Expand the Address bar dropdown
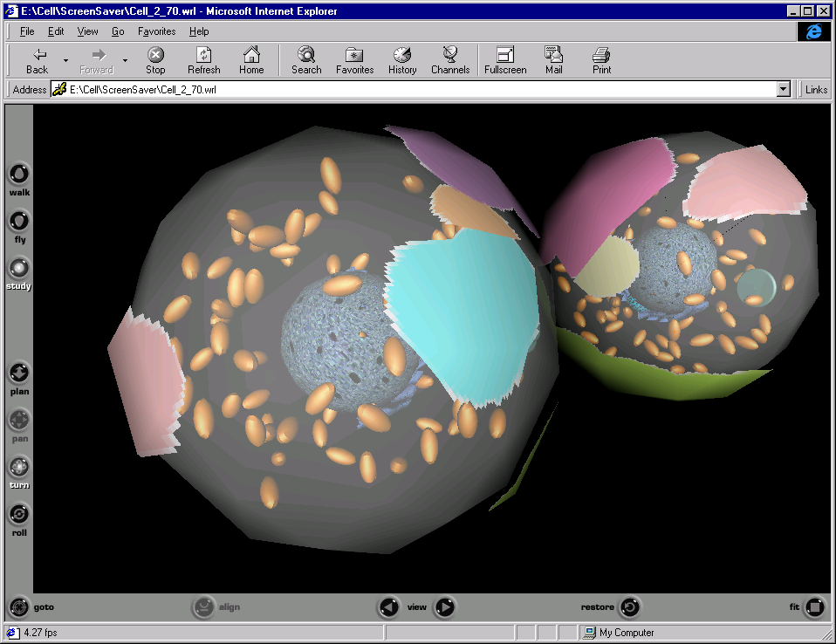Viewport: 836px width, 644px height. tap(783, 89)
